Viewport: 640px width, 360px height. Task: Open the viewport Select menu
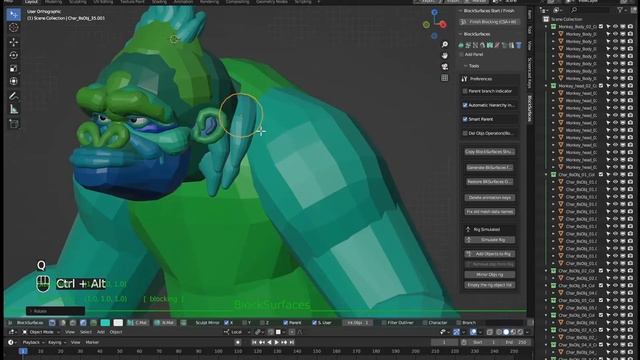pos(86,332)
